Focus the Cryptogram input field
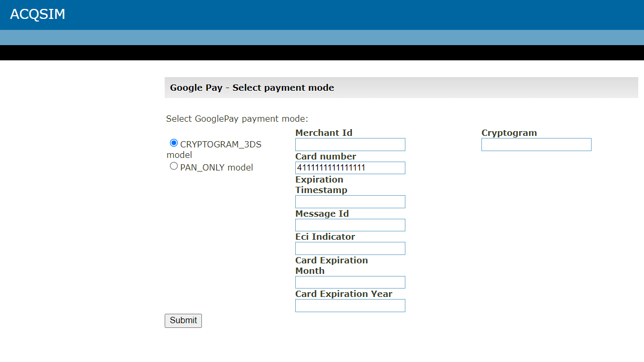Image resolution: width=644 pixels, height=362 pixels. [536, 145]
